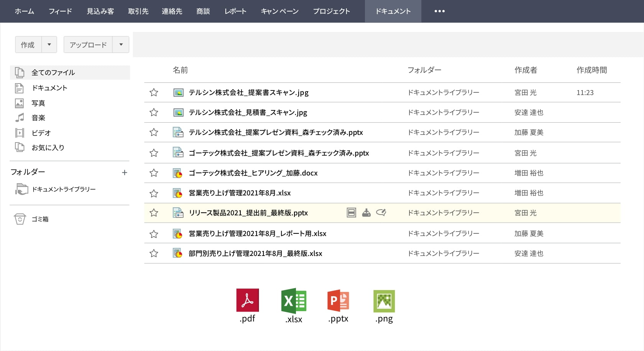Open the アップロード dropdown arrow
Viewport: 644px width, 351px height.
click(121, 45)
